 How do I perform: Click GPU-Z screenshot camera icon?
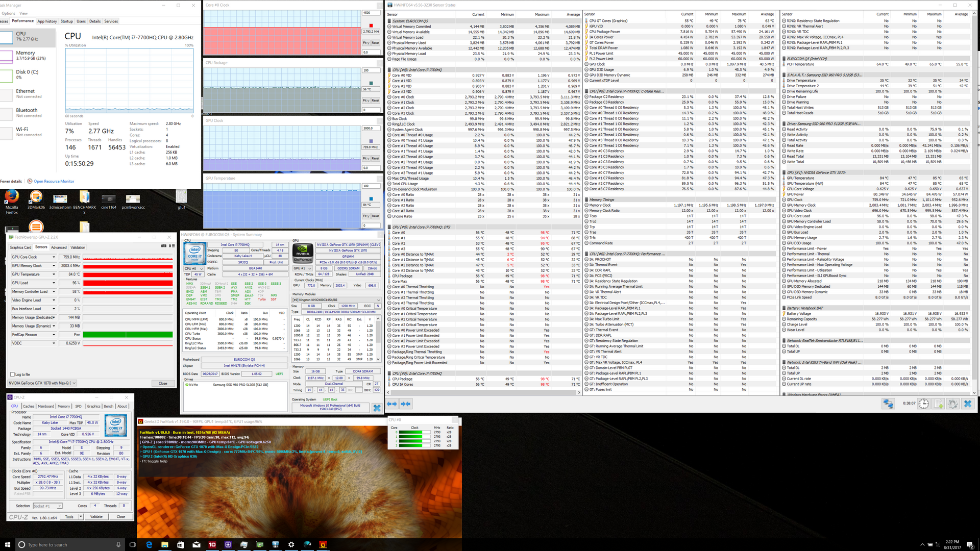click(164, 246)
